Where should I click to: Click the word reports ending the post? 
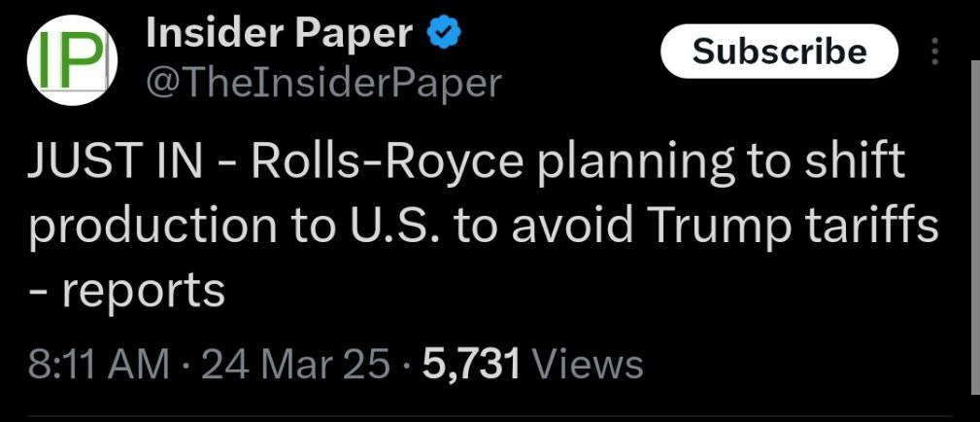point(143,293)
